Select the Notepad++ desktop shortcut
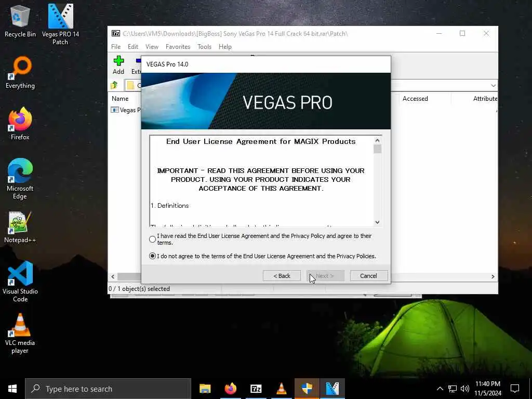 20,228
